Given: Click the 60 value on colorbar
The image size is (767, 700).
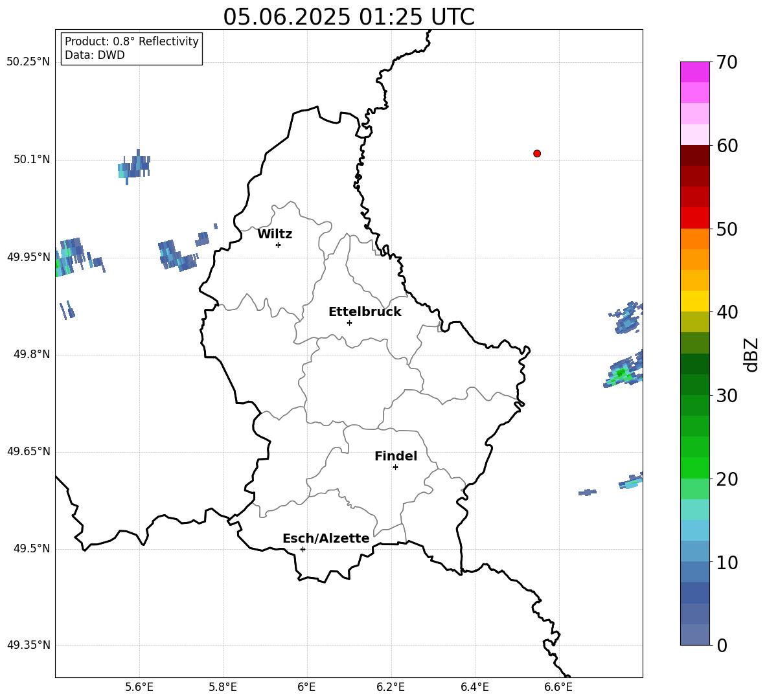Looking at the screenshot, I should click(727, 146).
